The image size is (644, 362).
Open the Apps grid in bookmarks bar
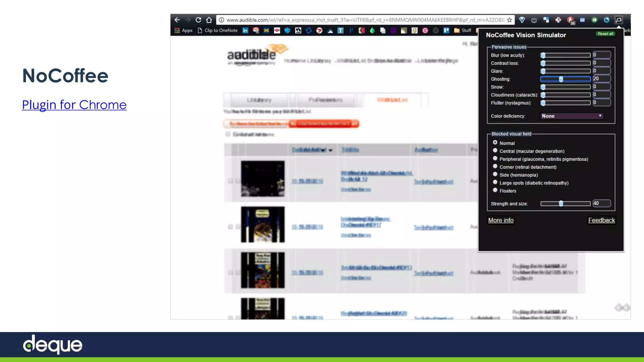183,30
